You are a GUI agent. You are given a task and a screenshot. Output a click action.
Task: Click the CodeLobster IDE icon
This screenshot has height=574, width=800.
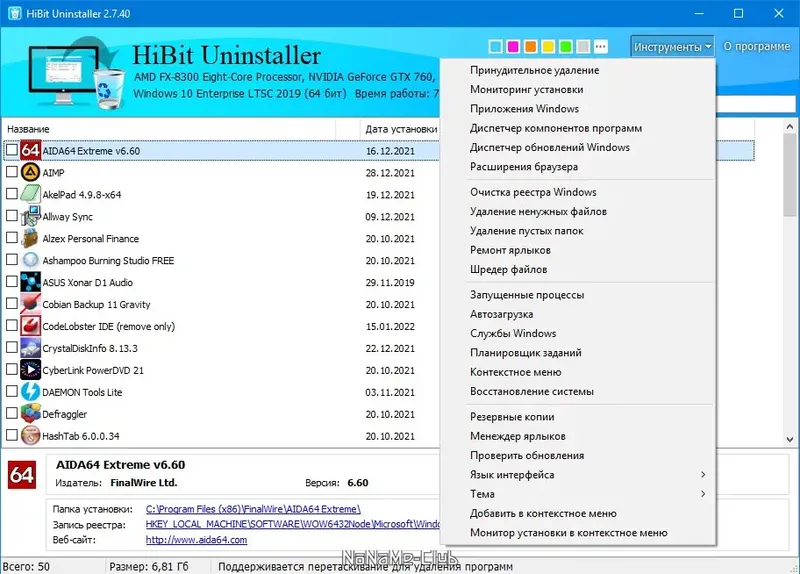pyautogui.click(x=31, y=326)
